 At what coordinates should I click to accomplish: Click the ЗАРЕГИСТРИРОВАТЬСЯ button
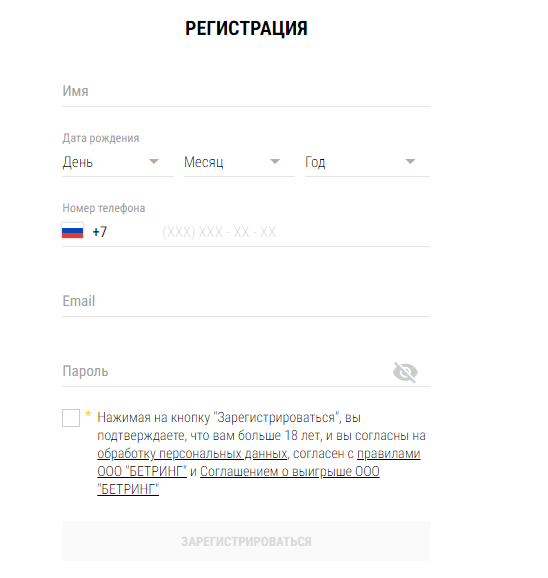point(246,541)
